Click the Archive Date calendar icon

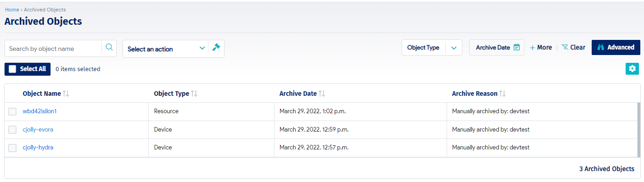516,47
